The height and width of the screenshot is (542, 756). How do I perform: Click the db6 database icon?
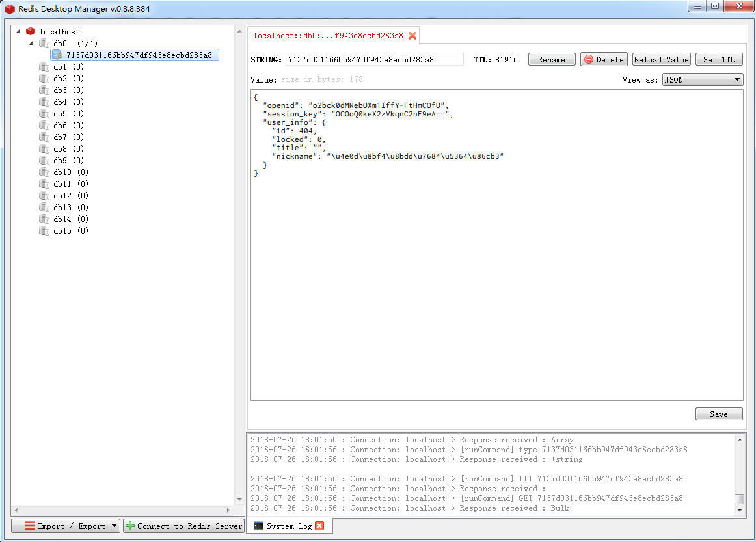(44, 126)
